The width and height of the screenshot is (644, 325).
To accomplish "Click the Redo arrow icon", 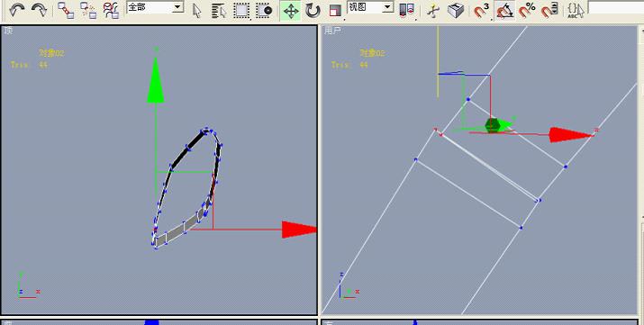I will 40,10.
